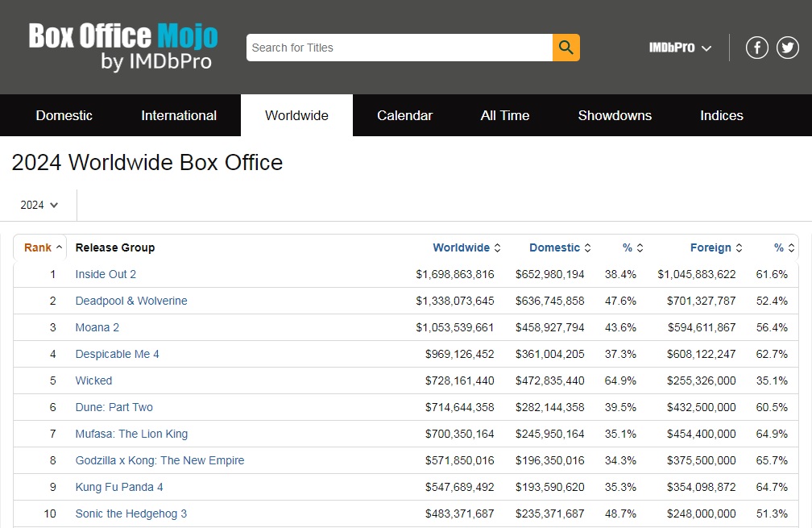Open Godzilla x Kong: The New Empire
Screen dimensions: 812x528
coord(159,460)
